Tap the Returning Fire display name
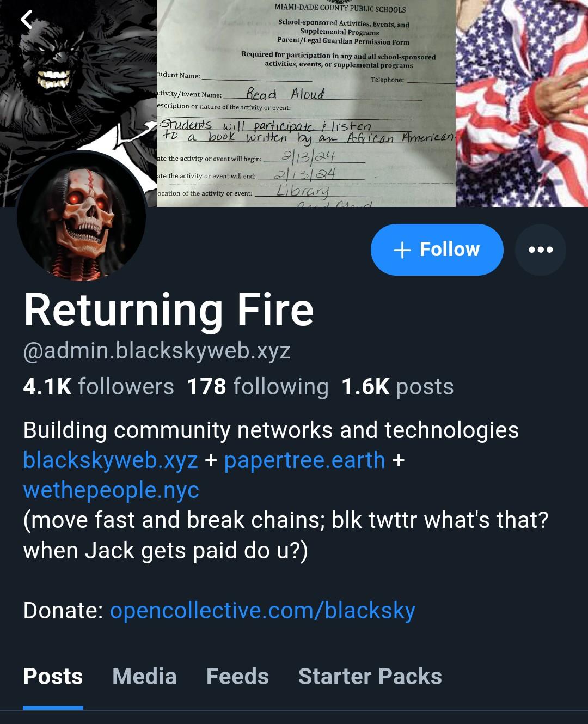 (169, 309)
